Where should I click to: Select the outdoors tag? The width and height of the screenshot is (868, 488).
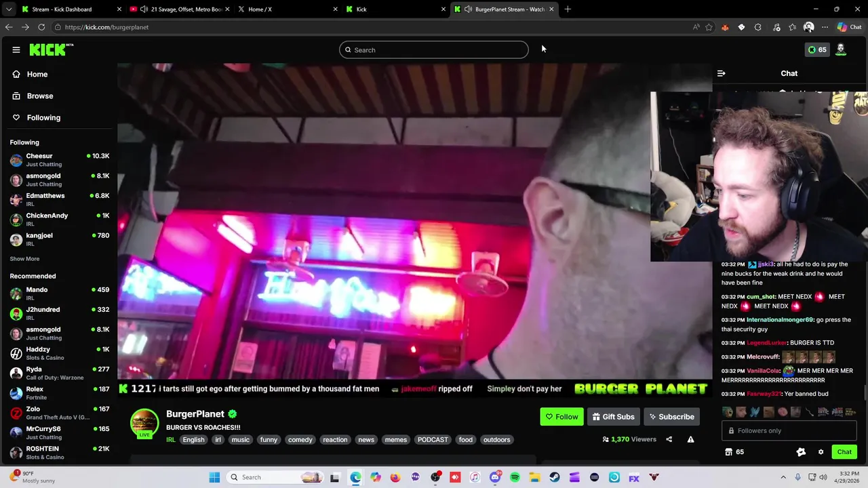496,440
